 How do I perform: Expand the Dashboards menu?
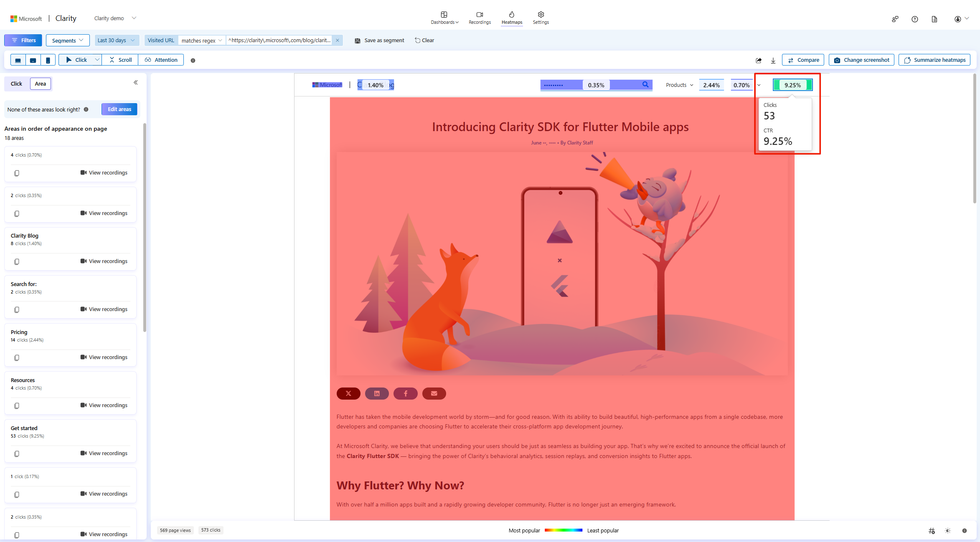tap(444, 18)
